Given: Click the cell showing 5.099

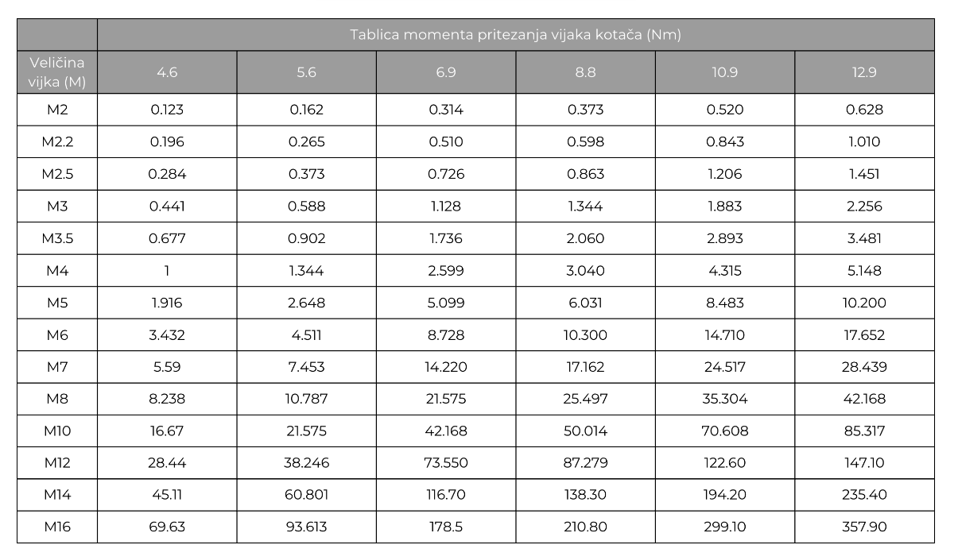Looking at the screenshot, I should (446, 303).
